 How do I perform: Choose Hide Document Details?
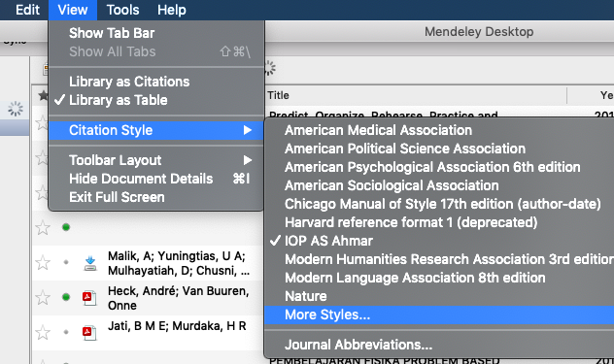(x=155, y=179)
